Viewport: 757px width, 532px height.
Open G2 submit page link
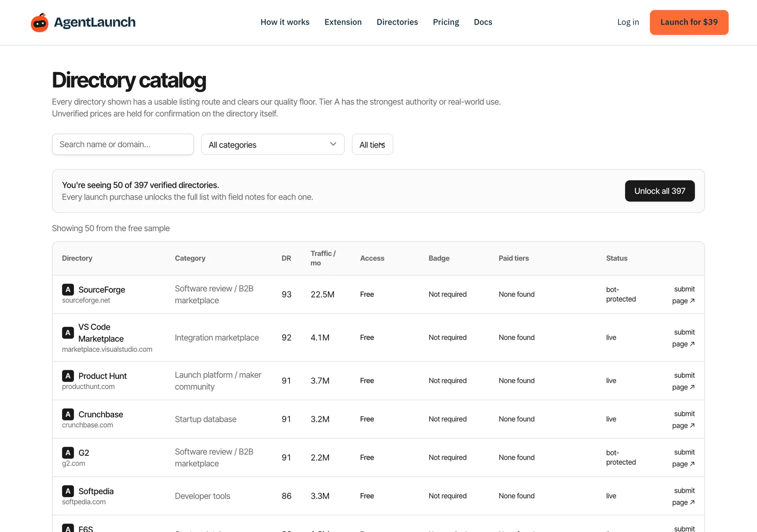(x=684, y=458)
